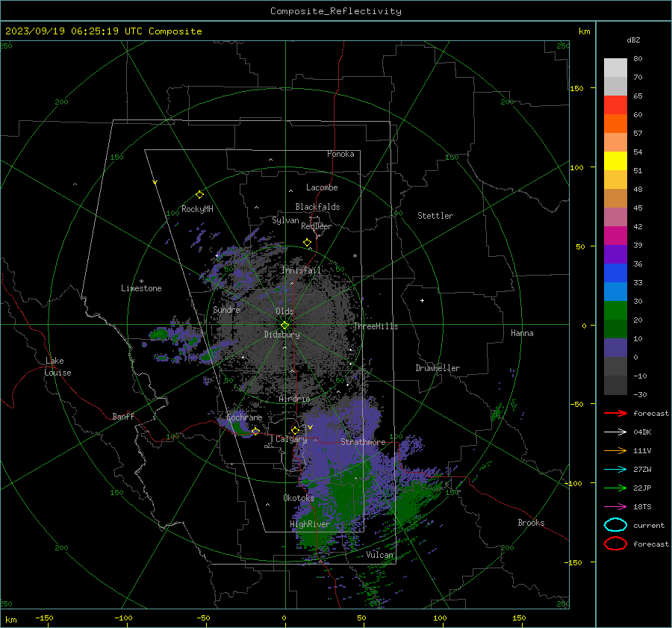Click the dBZ legend heading
672x628 pixels.
pos(633,40)
